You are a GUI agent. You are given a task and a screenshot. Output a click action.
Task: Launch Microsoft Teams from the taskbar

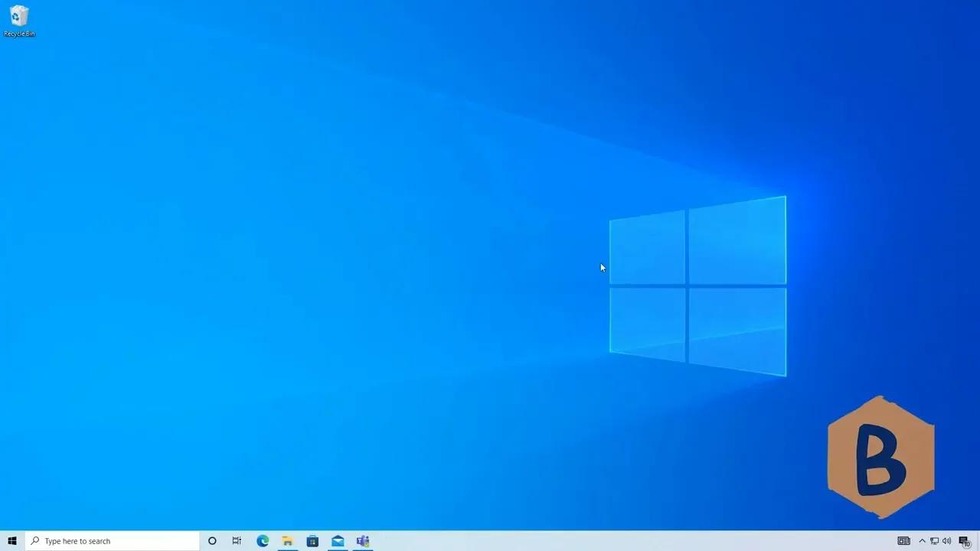tap(362, 541)
